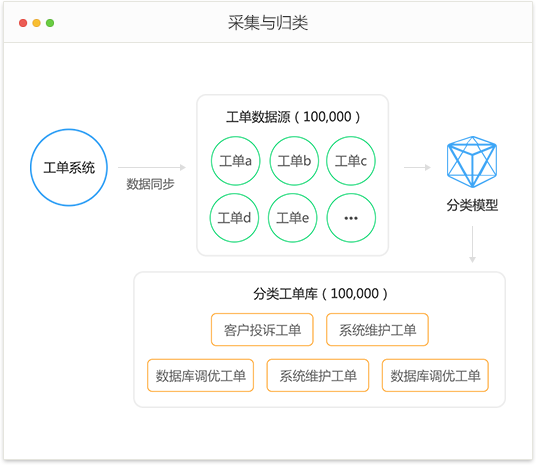Click the 分类模型 label
536x465 pixels.
(472, 205)
